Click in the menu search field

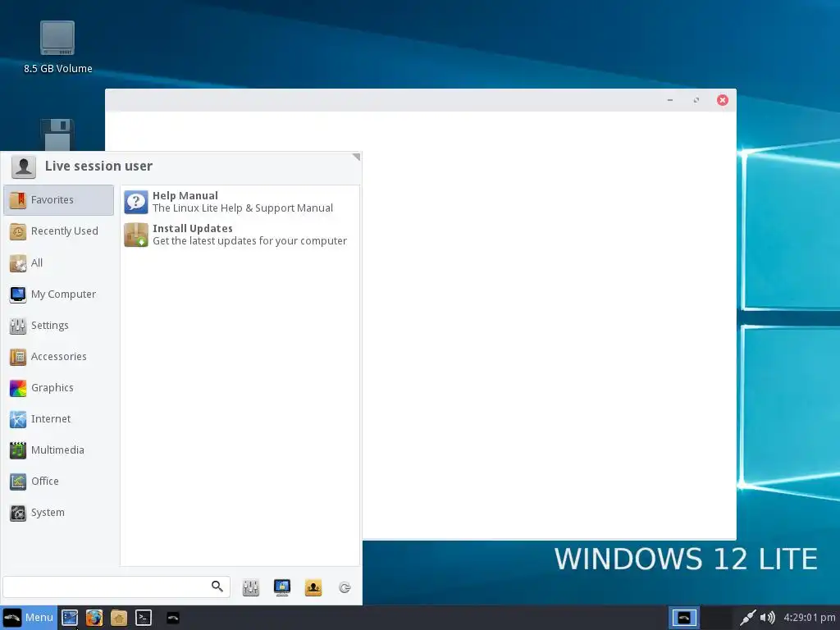pos(116,587)
